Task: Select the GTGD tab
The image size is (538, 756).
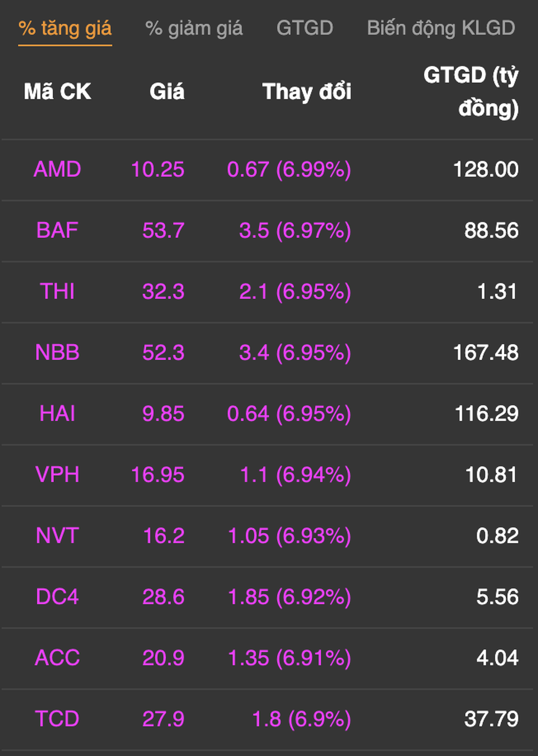Action: tap(305, 28)
